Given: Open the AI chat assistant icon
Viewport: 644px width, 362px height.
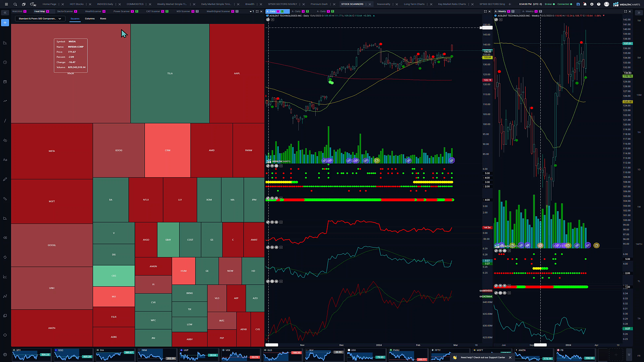Looking at the screenshot, I should coord(33,4).
